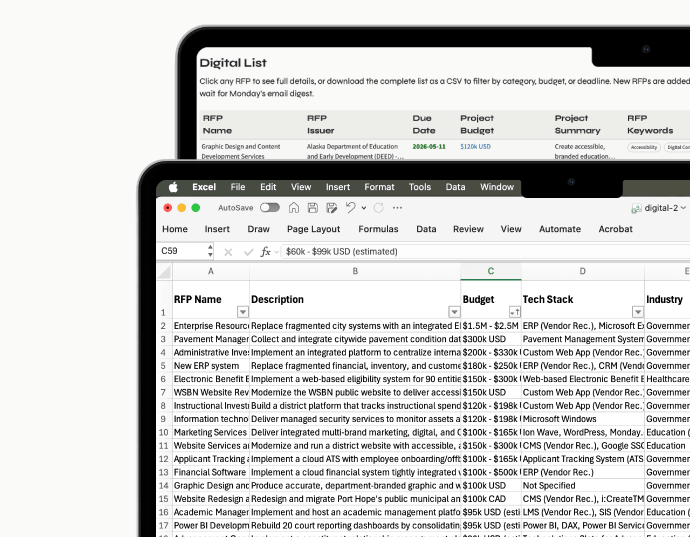This screenshot has height=537, width=690.
Task: Select row 2 header
Action: click(x=163, y=326)
